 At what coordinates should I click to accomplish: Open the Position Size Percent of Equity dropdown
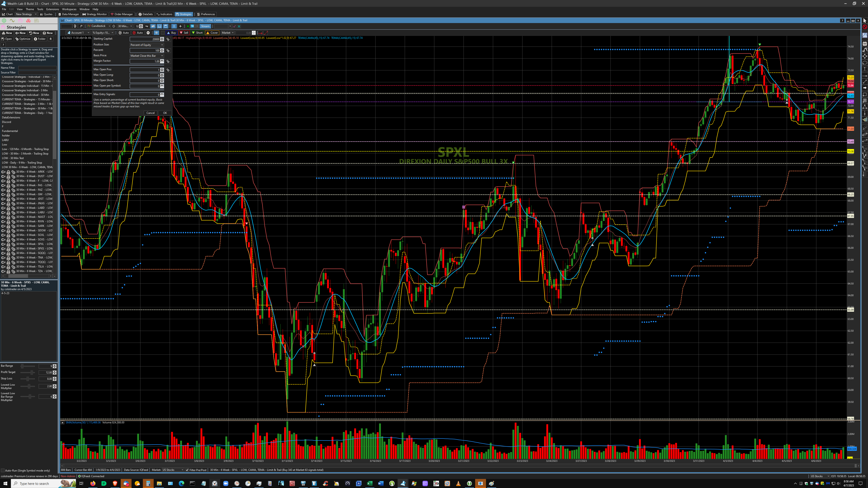click(146, 45)
